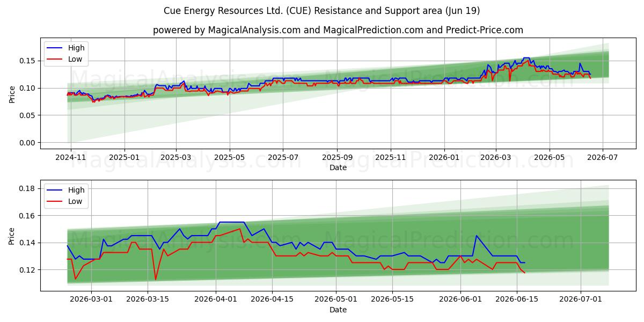Click the '2026-04-01' date tick label
Viewport: 644px width, 322px height.
pos(216,299)
